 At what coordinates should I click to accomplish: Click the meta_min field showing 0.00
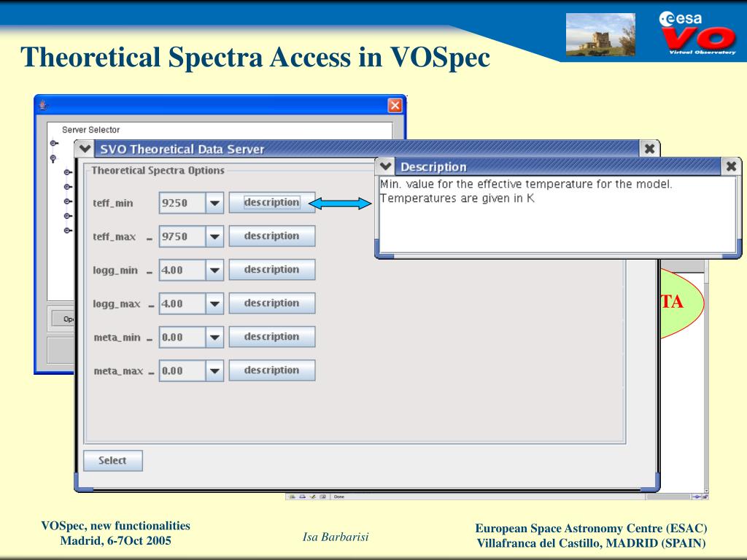pyautogui.click(x=182, y=337)
